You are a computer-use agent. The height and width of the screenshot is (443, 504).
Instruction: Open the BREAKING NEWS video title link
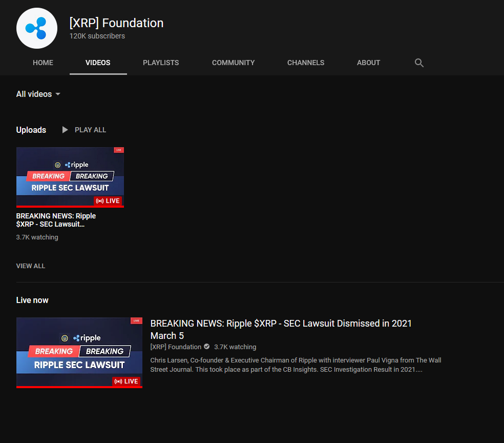281,329
